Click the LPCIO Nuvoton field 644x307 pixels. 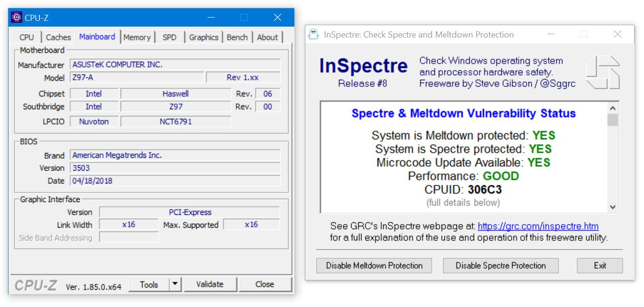(x=94, y=122)
